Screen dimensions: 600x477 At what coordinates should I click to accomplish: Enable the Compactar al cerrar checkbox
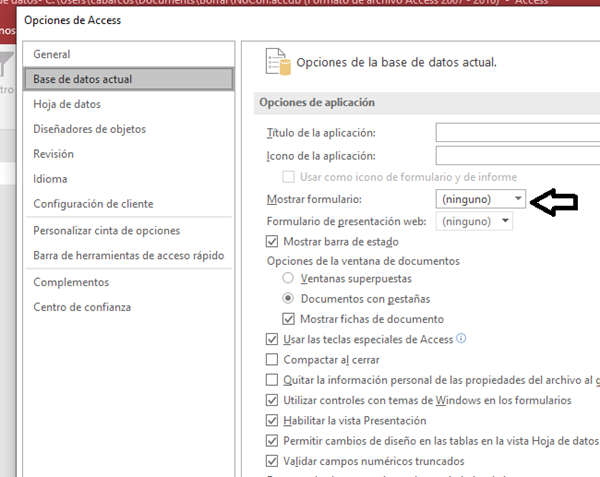point(272,360)
